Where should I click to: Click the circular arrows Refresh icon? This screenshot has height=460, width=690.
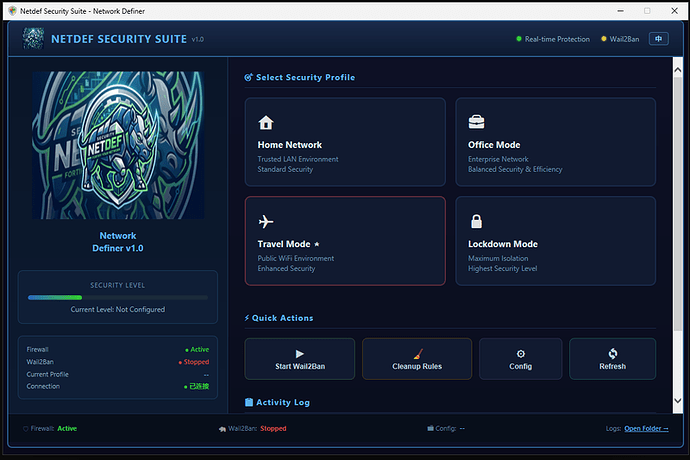(613, 353)
